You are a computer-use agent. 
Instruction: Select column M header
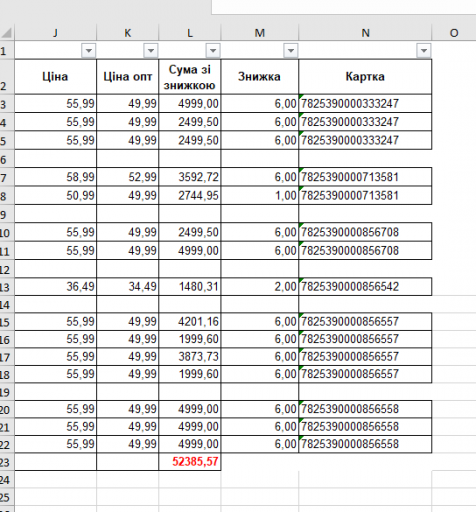(260, 33)
